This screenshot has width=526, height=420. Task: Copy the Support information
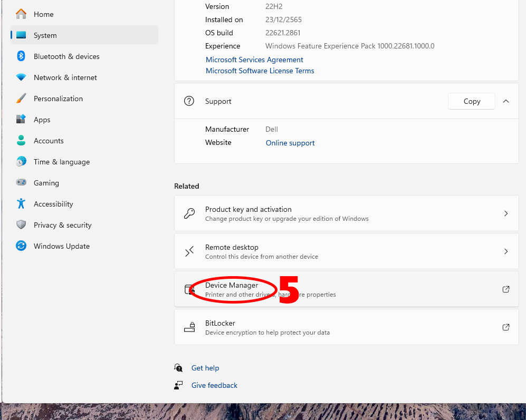click(x=471, y=101)
